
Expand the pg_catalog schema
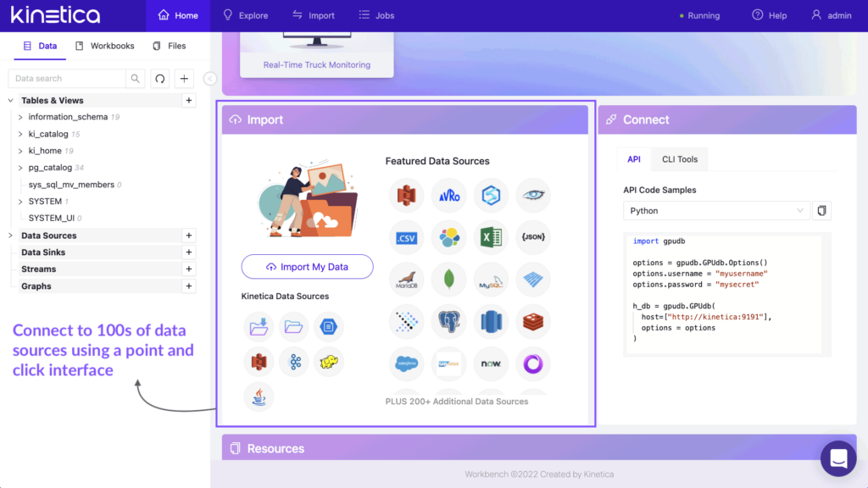(x=20, y=168)
